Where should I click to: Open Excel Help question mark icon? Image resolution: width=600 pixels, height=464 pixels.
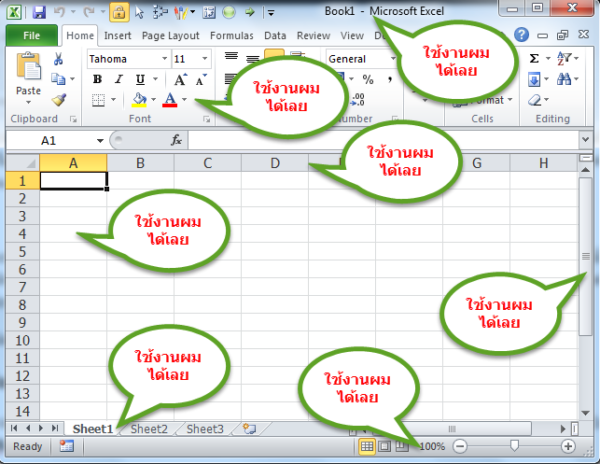click(522, 35)
